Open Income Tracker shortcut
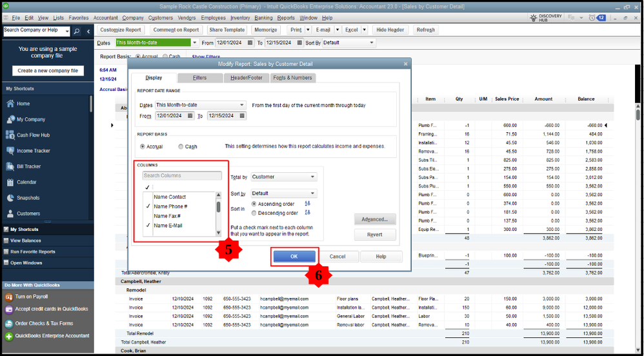This screenshot has height=356, width=644. click(x=34, y=151)
